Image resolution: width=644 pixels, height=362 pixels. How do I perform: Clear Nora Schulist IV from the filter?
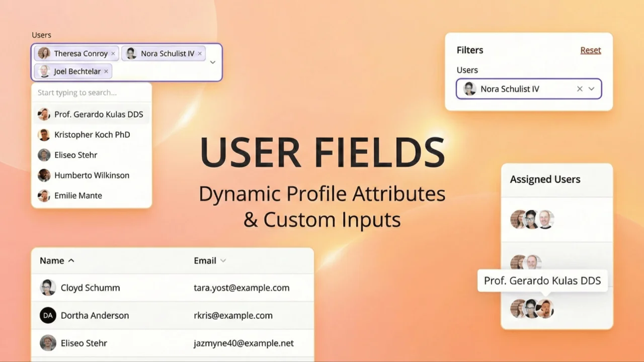(579, 88)
